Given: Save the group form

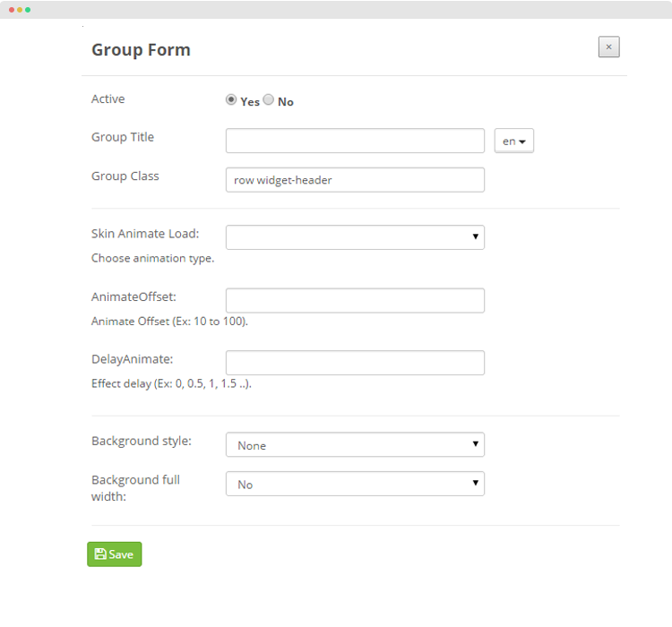Looking at the screenshot, I should click(115, 554).
